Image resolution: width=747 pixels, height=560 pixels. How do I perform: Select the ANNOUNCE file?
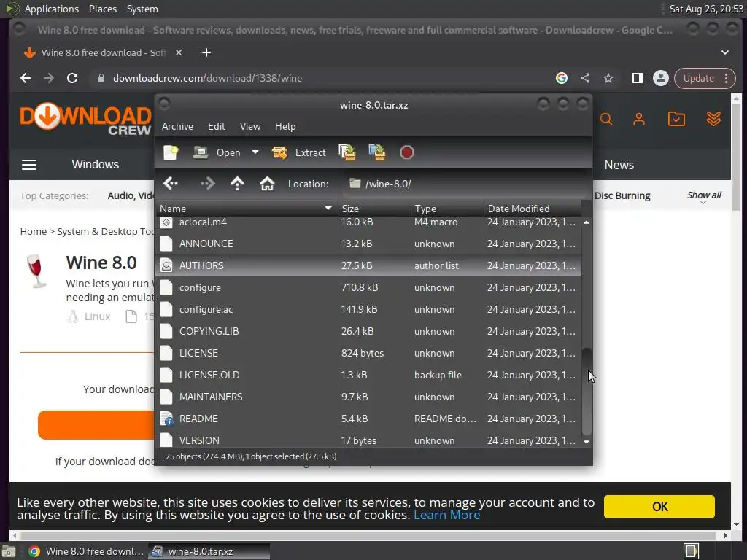click(368, 244)
